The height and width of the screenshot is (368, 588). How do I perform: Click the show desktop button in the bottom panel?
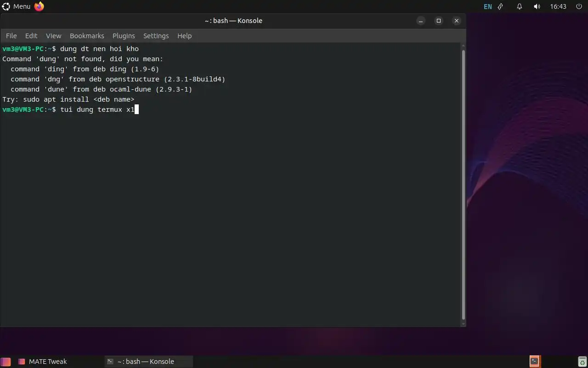click(6, 362)
